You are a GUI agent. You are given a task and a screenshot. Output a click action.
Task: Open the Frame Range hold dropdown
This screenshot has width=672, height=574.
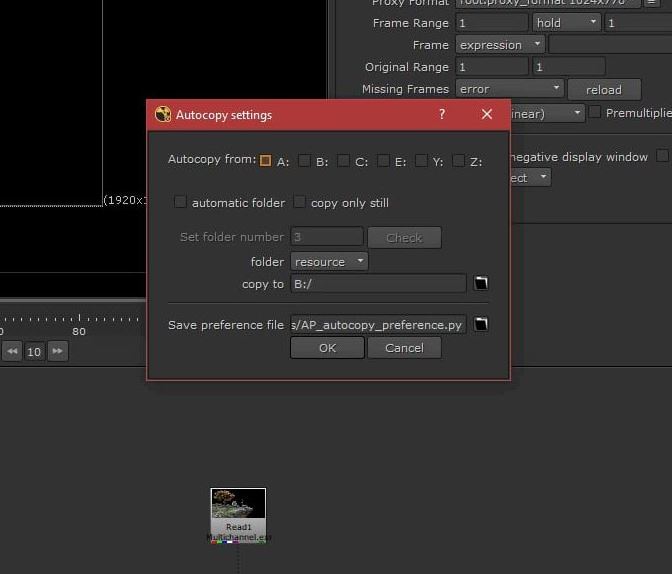565,22
